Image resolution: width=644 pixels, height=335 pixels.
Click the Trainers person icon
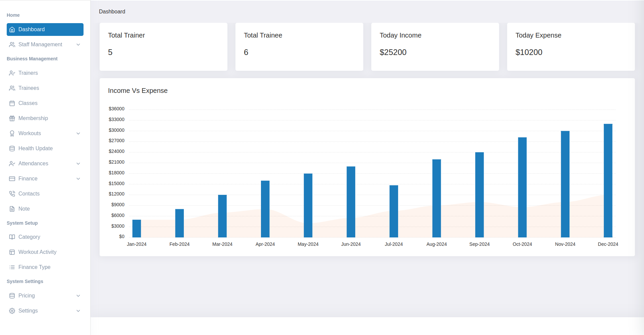[x=12, y=73]
